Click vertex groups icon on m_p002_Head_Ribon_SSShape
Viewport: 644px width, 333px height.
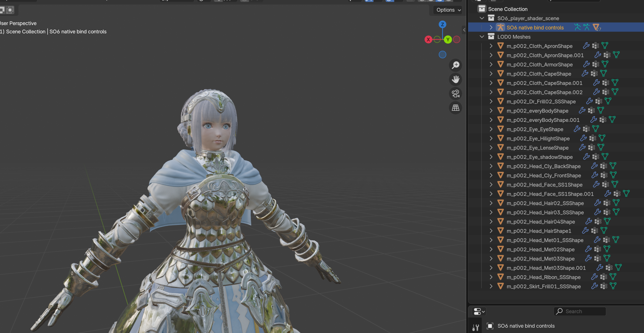[604, 277]
